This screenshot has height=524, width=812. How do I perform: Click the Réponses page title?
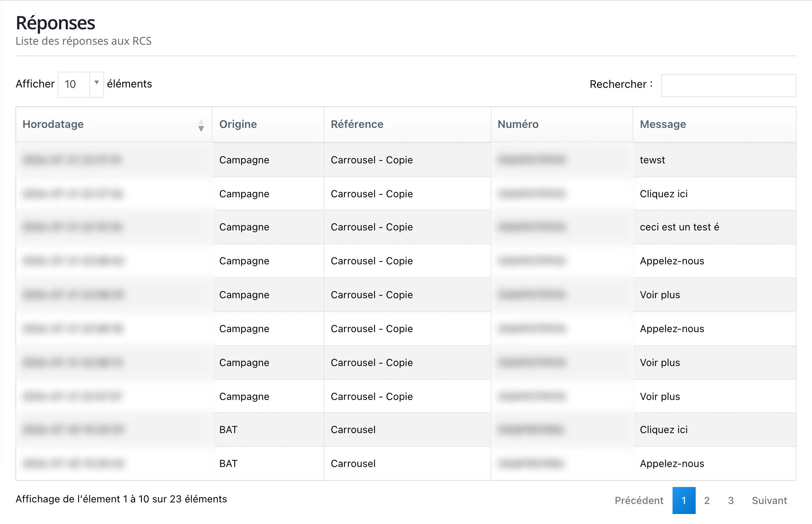coord(55,23)
